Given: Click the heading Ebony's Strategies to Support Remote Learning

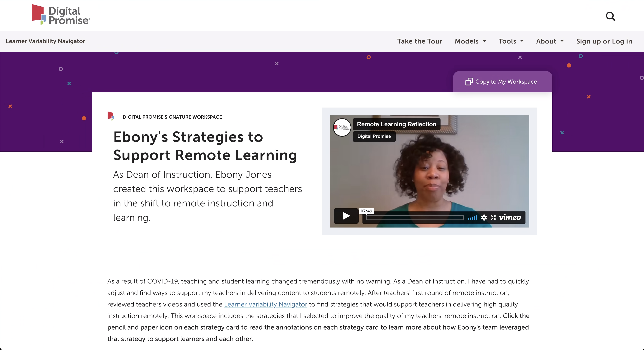Looking at the screenshot, I should (x=205, y=146).
